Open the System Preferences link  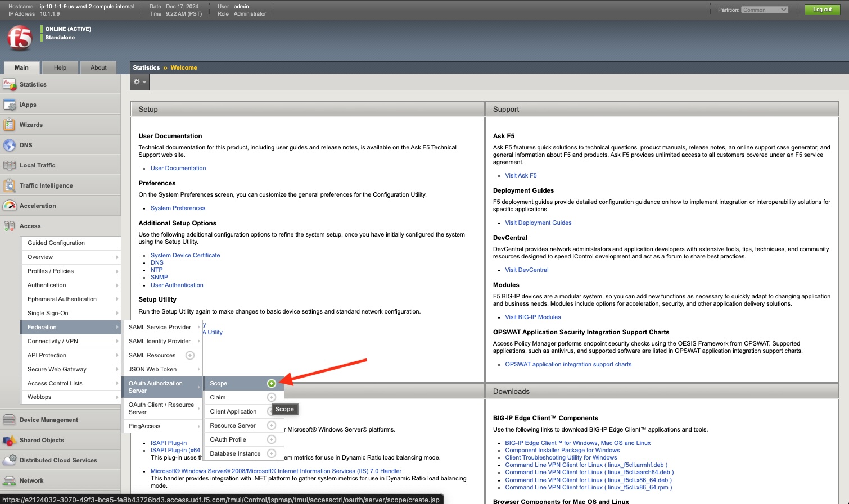pos(178,208)
